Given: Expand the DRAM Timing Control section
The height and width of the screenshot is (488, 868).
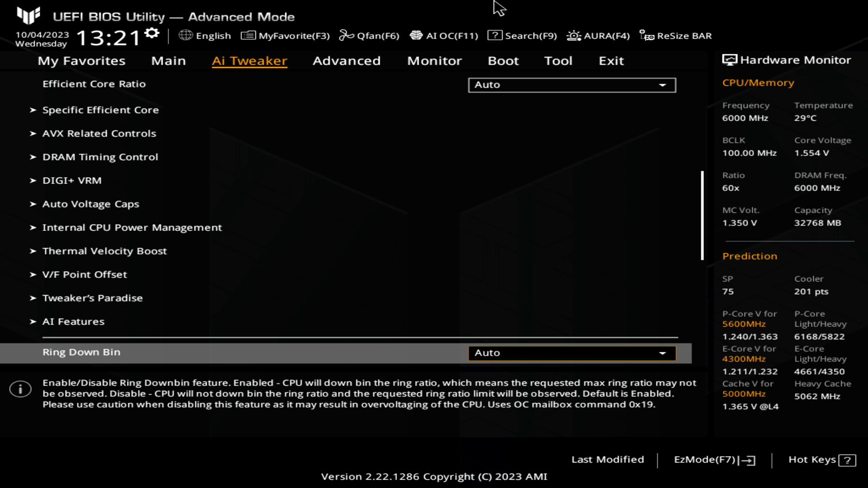Looking at the screenshot, I should point(100,157).
